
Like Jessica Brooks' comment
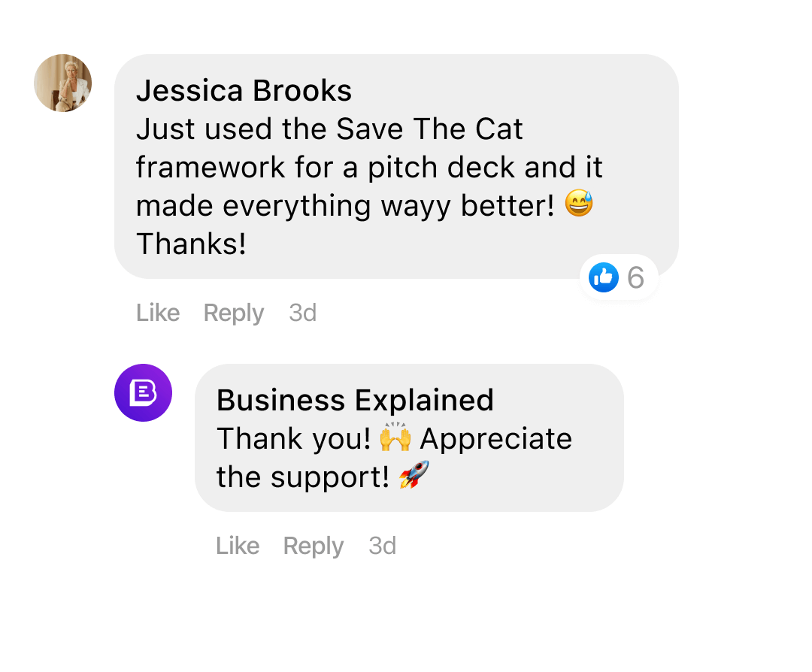coord(158,313)
